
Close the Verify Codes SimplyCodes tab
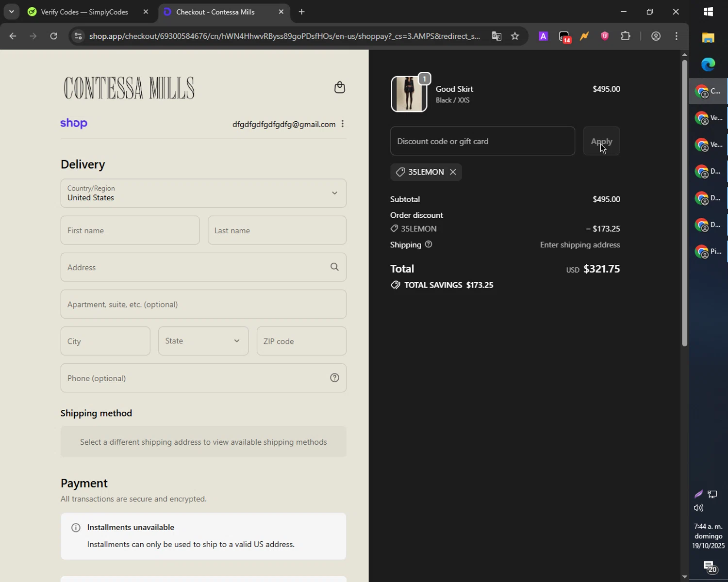pos(146,12)
